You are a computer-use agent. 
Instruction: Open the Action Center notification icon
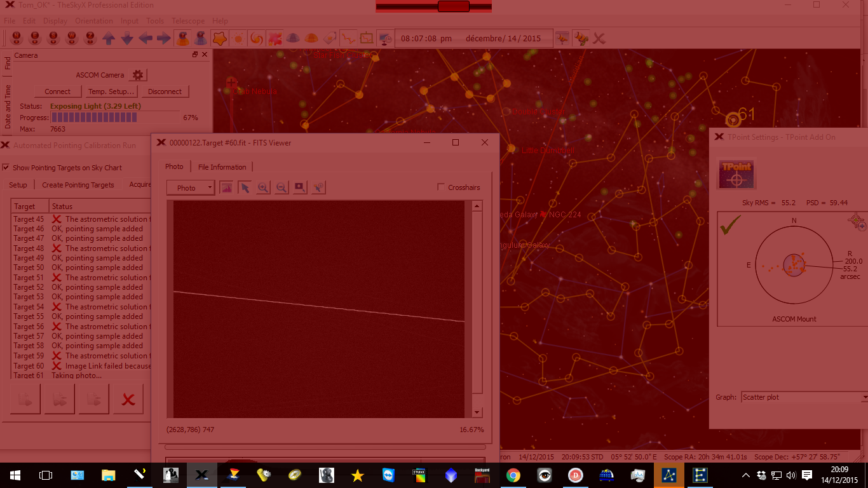[807, 475]
